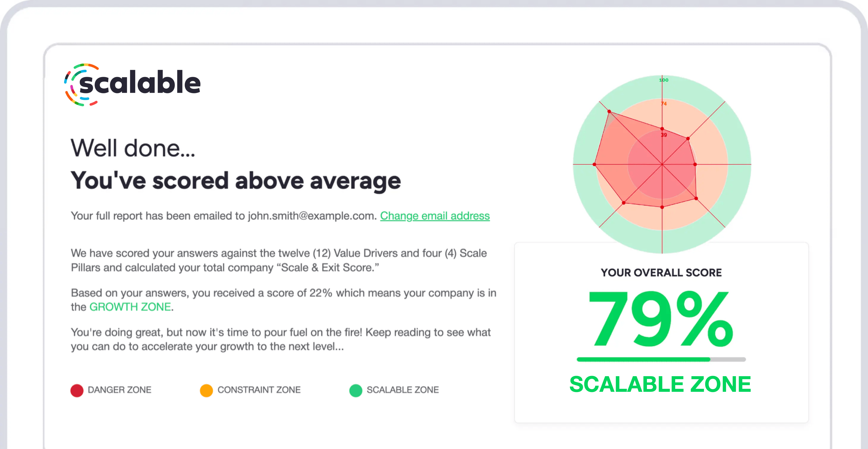The width and height of the screenshot is (868, 449).
Task: Open the Change email address link
Action: [435, 216]
